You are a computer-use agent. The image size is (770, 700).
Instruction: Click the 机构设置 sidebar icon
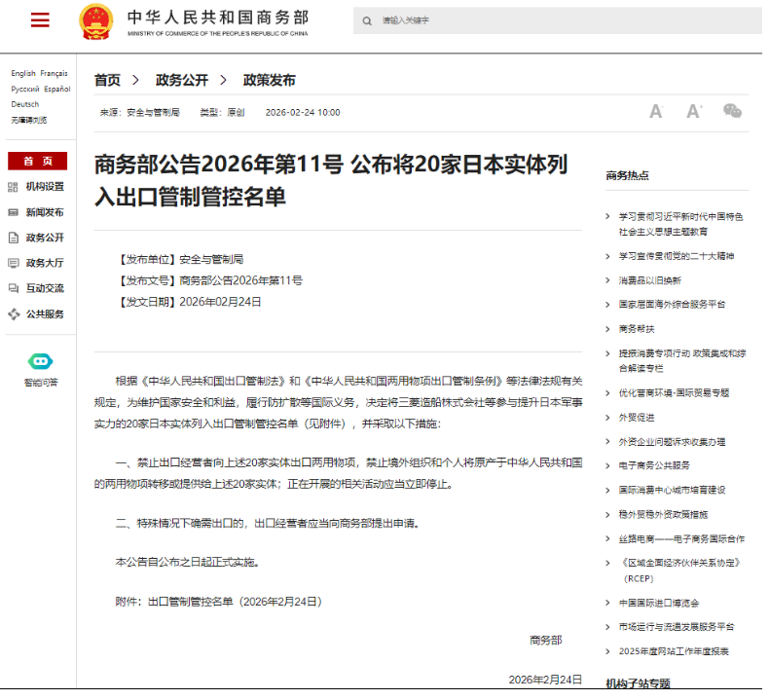point(14,187)
